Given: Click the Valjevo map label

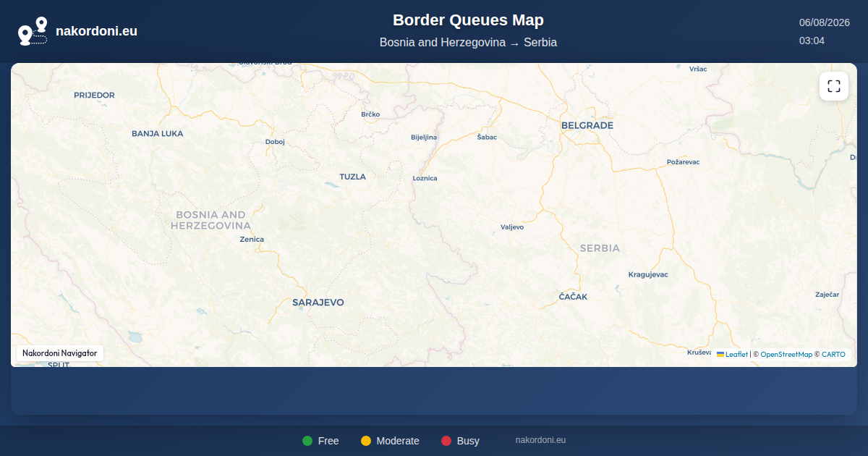Looking at the screenshot, I should (x=512, y=227).
